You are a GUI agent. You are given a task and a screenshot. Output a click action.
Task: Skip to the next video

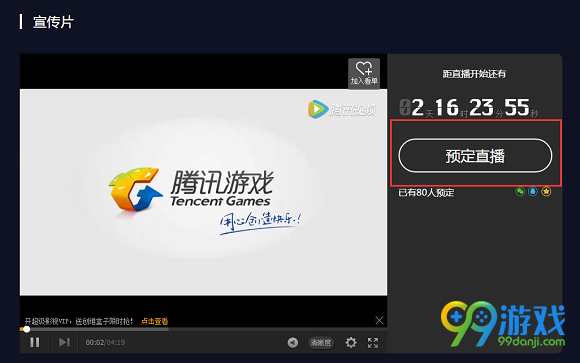(x=64, y=342)
